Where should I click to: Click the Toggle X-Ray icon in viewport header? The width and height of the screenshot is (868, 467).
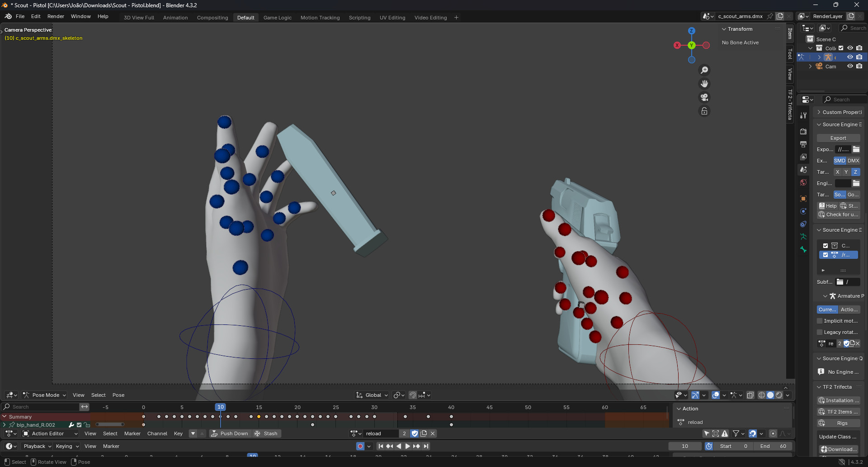(x=750, y=395)
